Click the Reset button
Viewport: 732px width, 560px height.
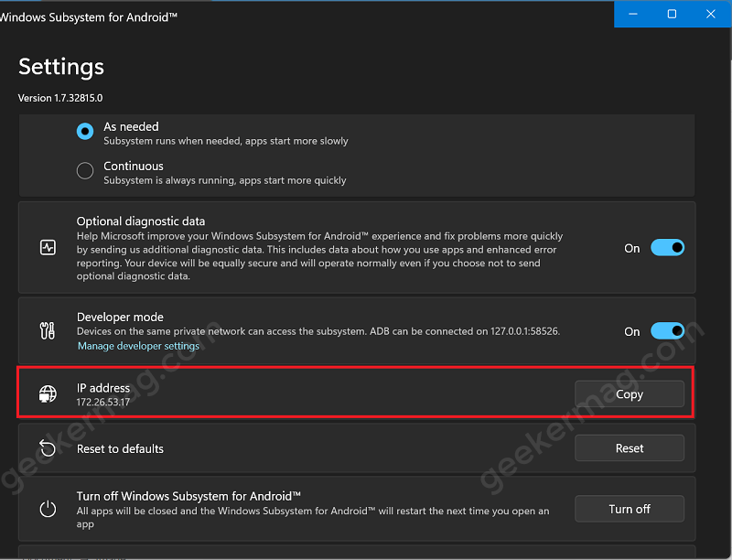[x=630, y=448]
